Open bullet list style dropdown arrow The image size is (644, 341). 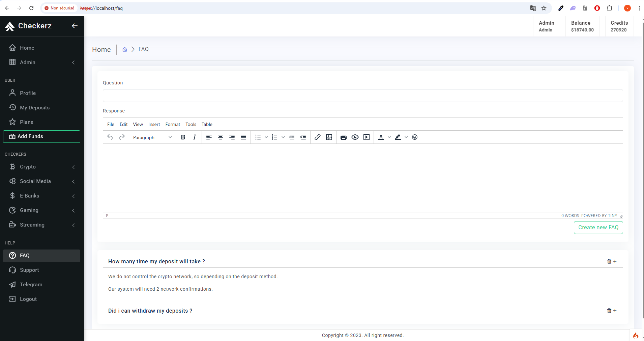tap(266, 137)
